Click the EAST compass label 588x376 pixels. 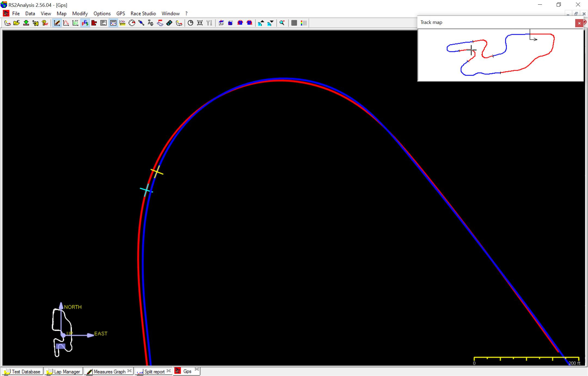[101, 333]
